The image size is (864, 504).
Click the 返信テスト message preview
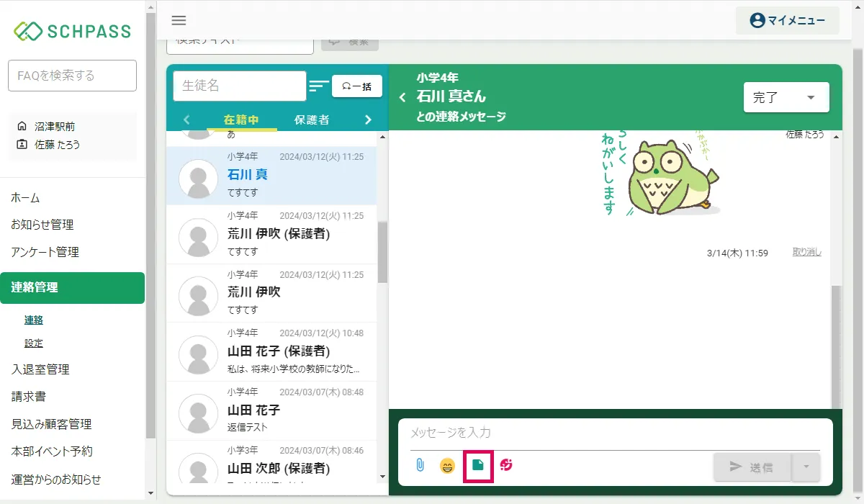[x=248, y=428]
